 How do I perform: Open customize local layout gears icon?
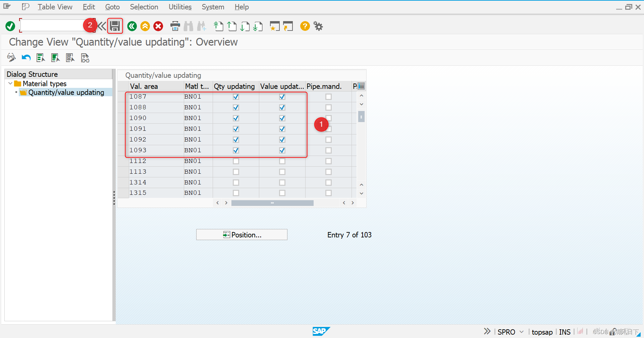click(318, 26)
